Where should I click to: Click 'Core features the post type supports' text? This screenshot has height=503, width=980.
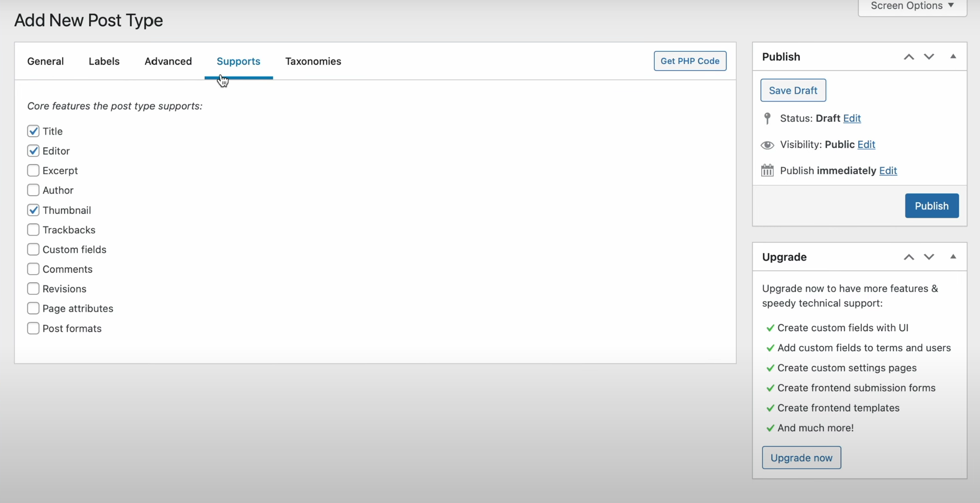[115, 106]
